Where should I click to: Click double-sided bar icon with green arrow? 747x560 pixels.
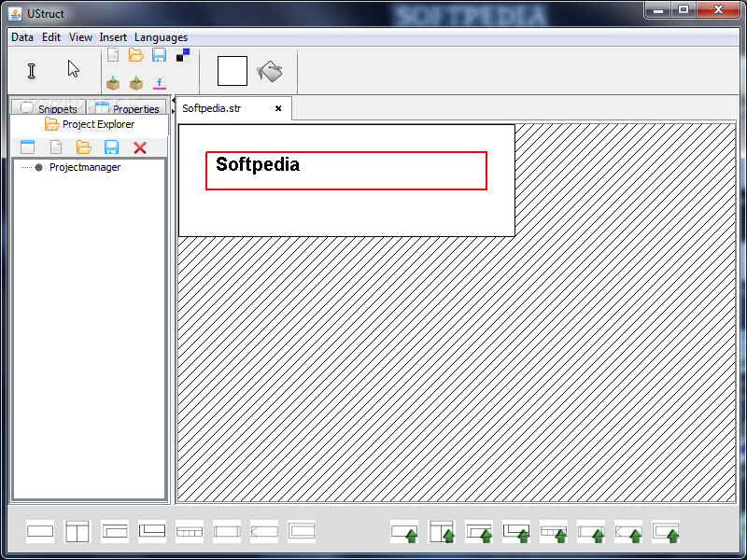point(591,531)
